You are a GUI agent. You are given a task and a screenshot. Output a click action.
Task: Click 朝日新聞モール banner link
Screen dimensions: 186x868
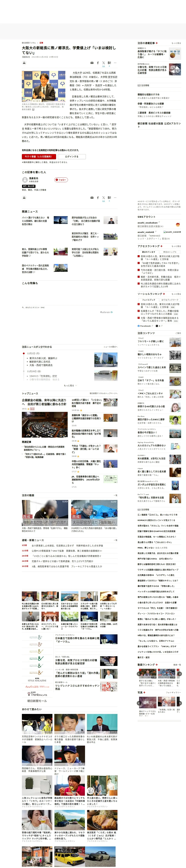click(x=37, y=701)
